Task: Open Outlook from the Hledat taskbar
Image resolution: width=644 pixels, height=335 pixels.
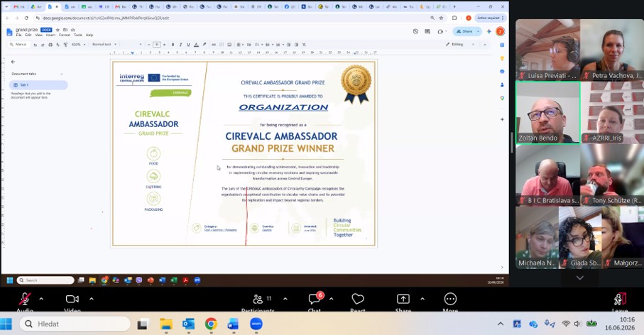Action: click(x=189, y=324)
